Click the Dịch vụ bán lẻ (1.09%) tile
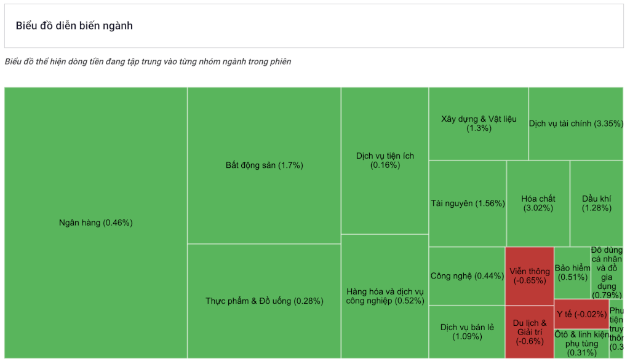This screenshot has width=630, height=364. 467,332
